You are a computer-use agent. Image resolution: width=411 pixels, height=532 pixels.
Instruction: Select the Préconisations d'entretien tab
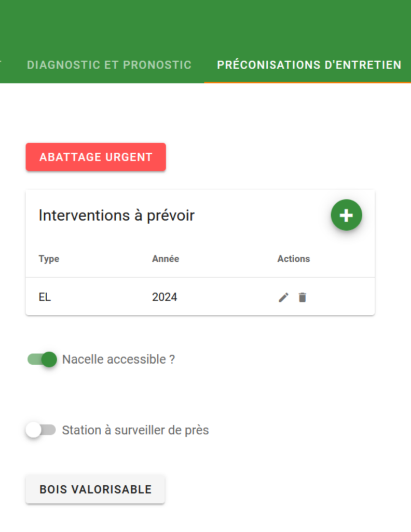309,65
